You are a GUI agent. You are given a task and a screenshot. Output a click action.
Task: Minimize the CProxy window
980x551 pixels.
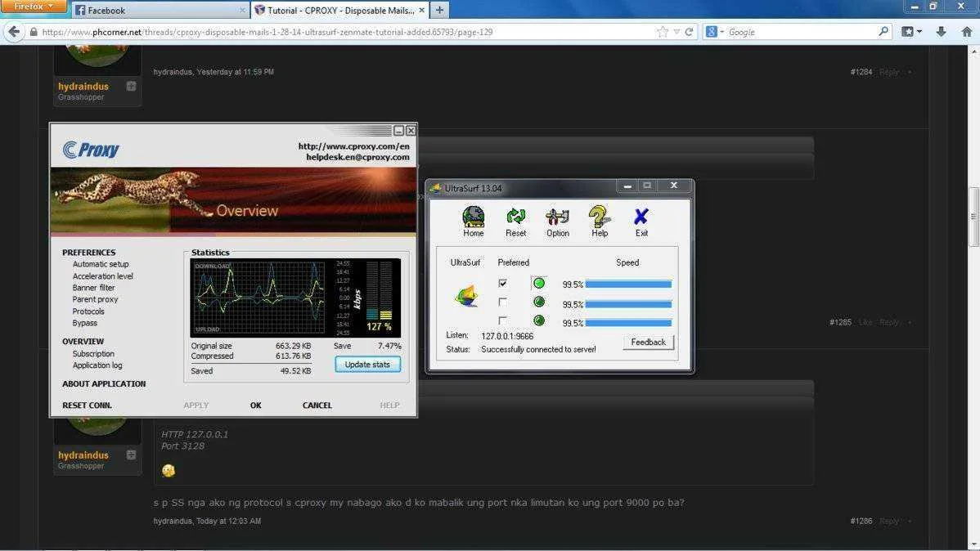398,131
